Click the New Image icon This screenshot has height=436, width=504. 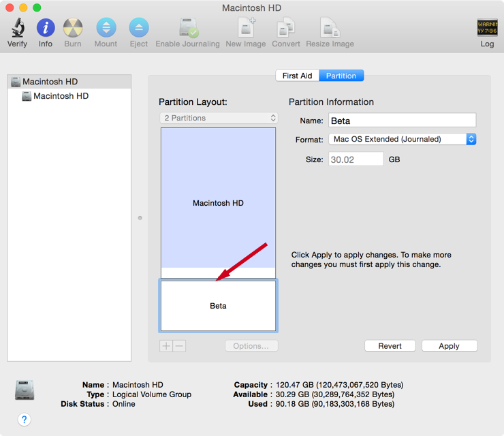point(247,28)
